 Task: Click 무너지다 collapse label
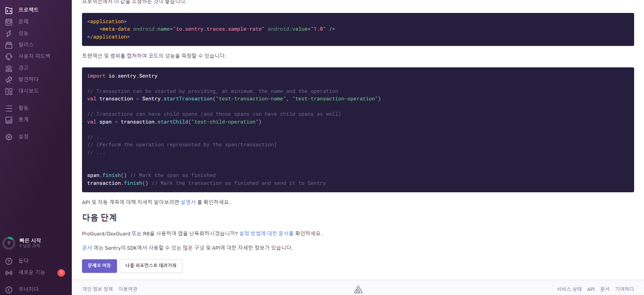tap(29, 289)
